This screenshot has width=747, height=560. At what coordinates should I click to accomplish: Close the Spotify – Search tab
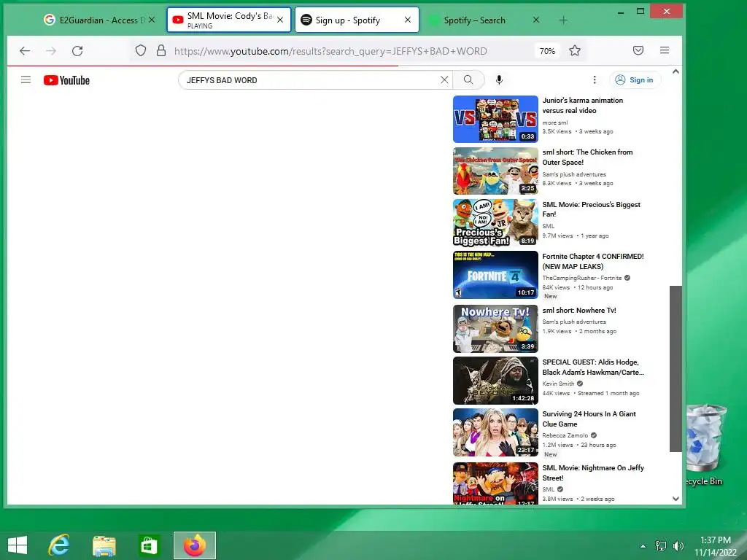tap(536, 20)
